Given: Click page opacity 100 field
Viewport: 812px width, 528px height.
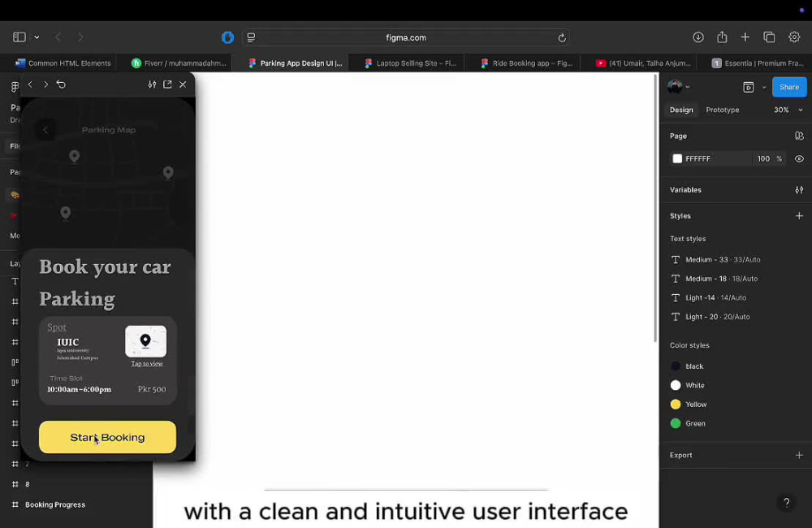Looking at the screenshot, I should point(763,158).
